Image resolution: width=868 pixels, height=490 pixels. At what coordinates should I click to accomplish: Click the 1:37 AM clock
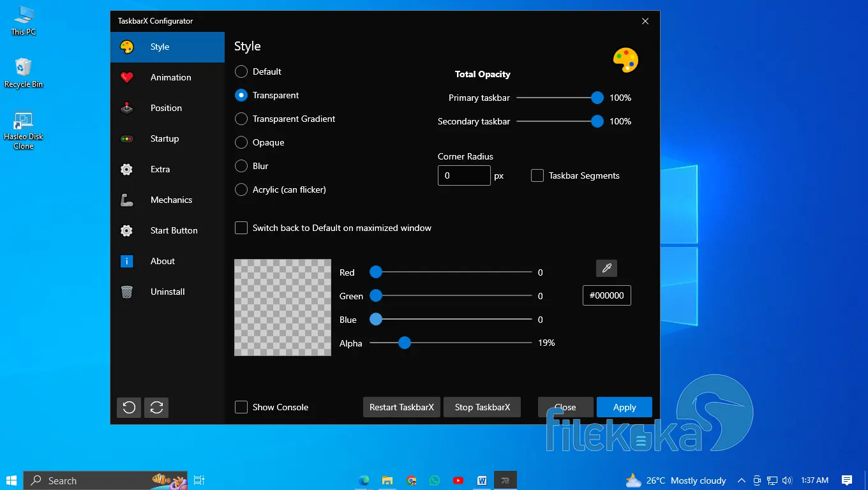pos(814,480)
